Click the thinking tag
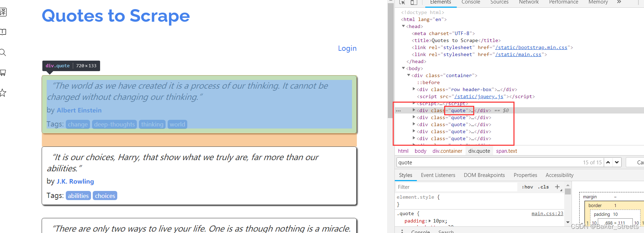 coord(152,124)
